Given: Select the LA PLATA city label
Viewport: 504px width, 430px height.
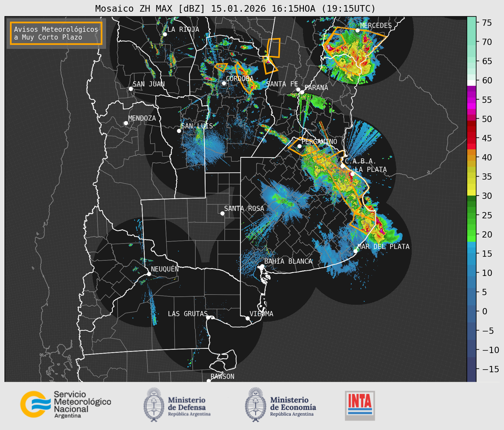Looking at the screenshot, I should 371,170.
